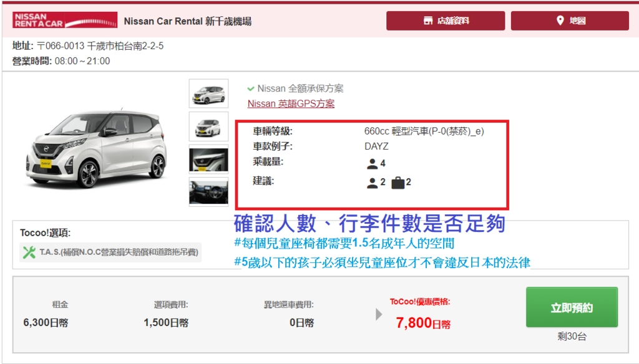The width and height of the screenshot is (639, 364).
Task: Open the 地圖 map button
Action: pyautogui.click(x=570, y=21)
